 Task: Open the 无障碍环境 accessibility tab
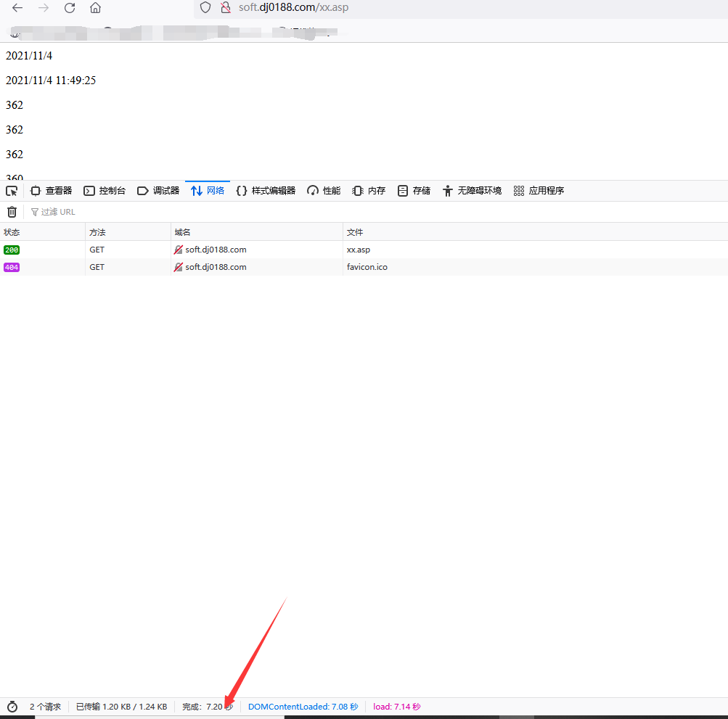[x=472, y=191]
